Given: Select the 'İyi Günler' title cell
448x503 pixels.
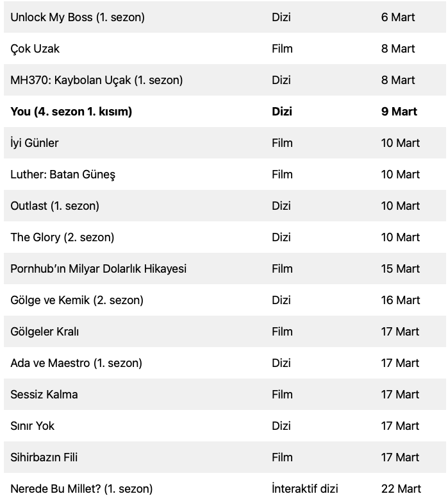Looking at the screenshot, I should [x=35, y=143].
